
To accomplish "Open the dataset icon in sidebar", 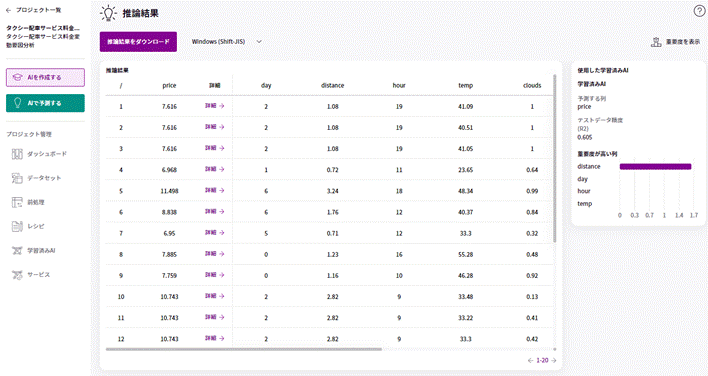I will 17,178.
